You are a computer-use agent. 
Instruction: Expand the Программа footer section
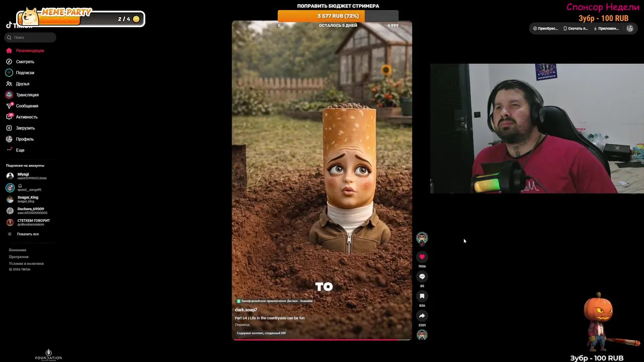pyautogui.click(x=19, y=256)
